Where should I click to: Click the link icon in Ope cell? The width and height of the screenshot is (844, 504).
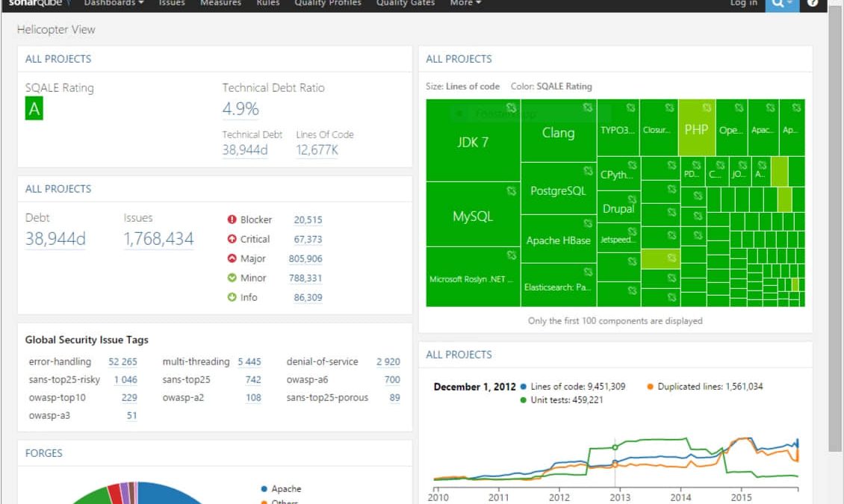[739, 108]
